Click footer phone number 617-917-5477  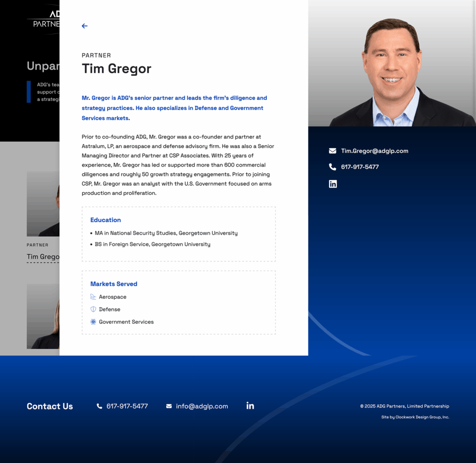(x=127, y=406)
